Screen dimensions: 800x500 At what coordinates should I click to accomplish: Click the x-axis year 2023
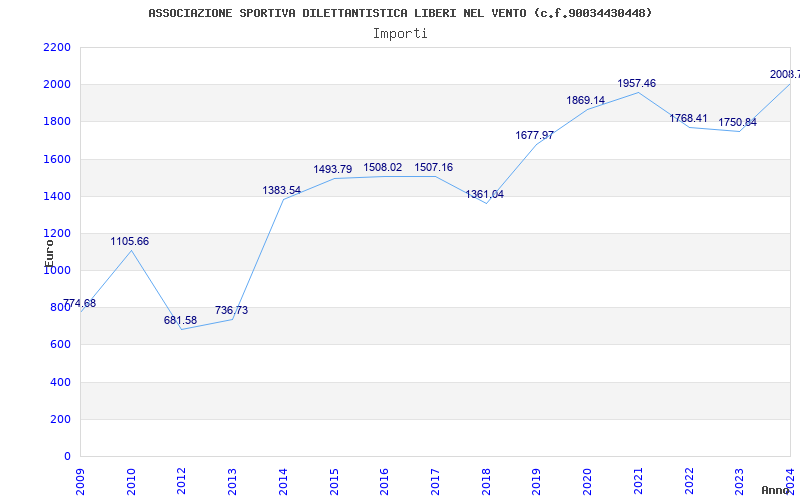(739, 481)
